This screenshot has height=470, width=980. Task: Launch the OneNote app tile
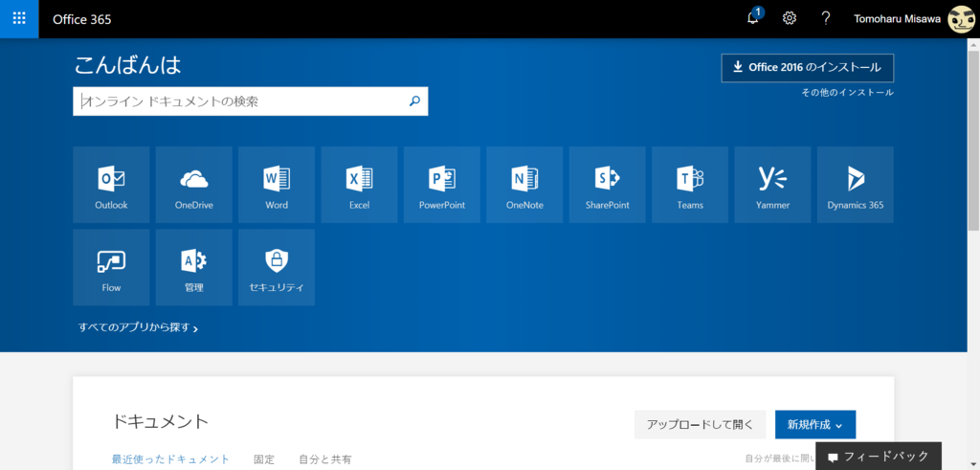pos(524,185)
